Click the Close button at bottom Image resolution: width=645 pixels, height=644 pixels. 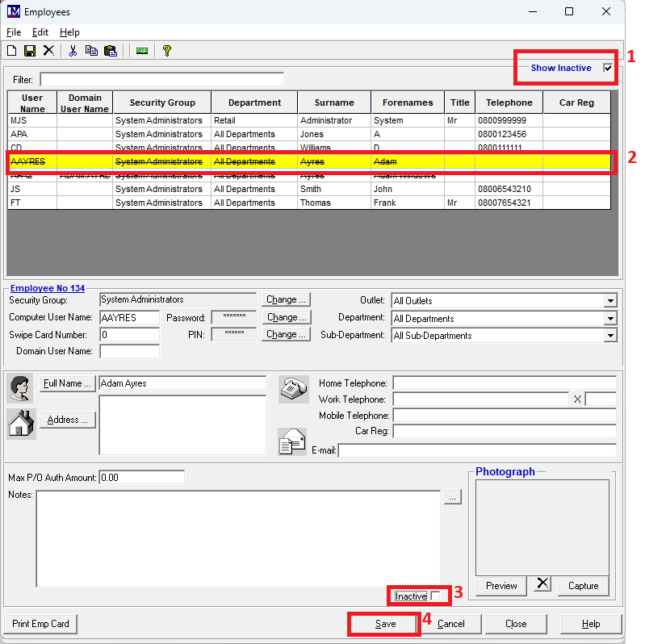click(x=516, y=624)
